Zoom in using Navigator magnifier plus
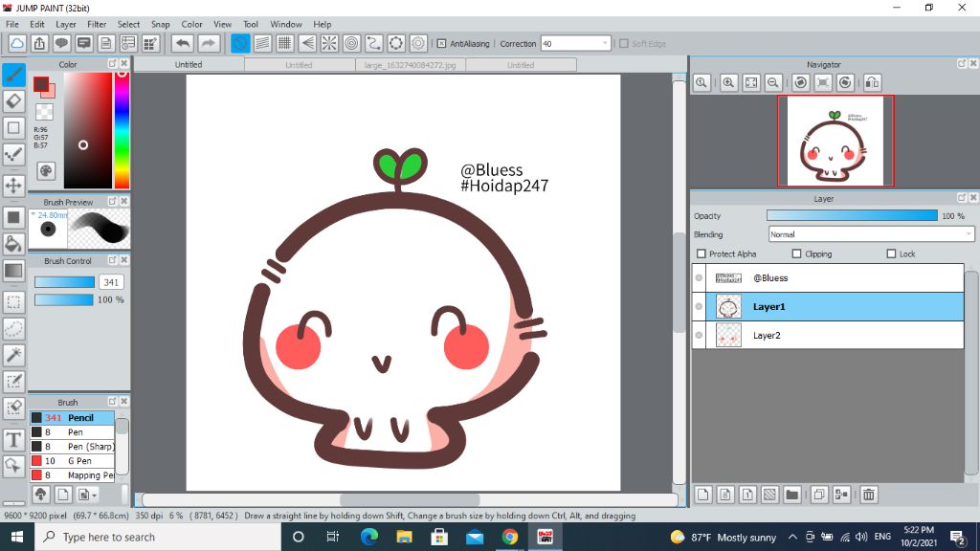The width and height of the screenshot is (980, 551). click(728, 82)
